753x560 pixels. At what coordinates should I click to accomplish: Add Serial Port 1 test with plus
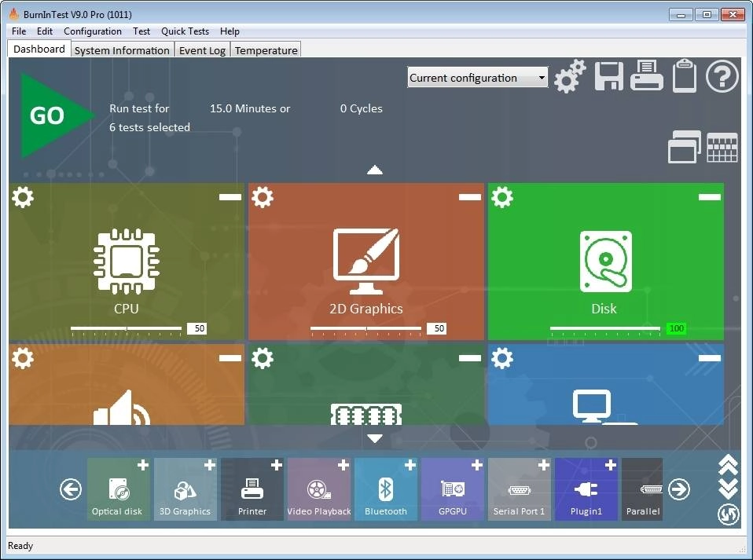544,465
